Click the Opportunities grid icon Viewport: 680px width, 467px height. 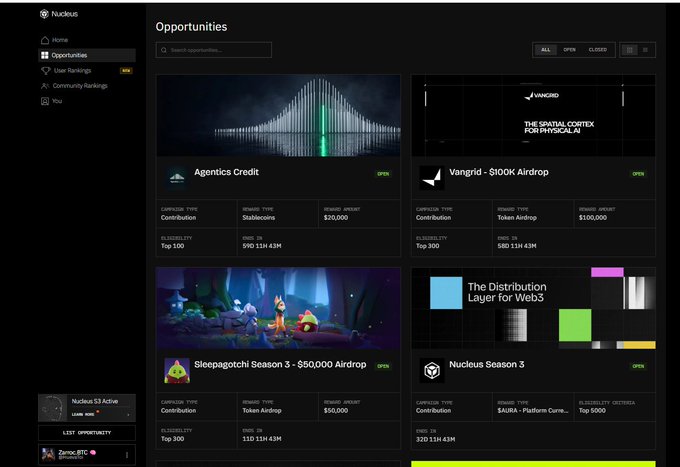[45, 55]
